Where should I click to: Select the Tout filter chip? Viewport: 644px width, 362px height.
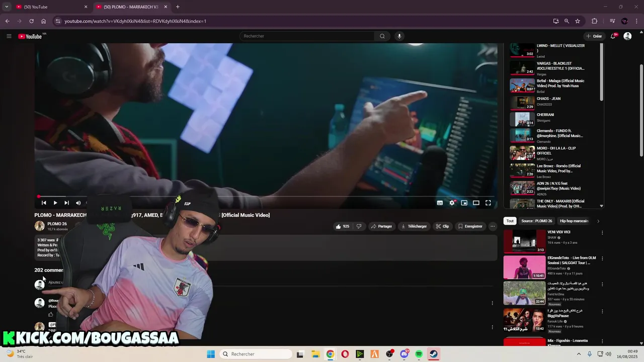click(x=510, y=221)
